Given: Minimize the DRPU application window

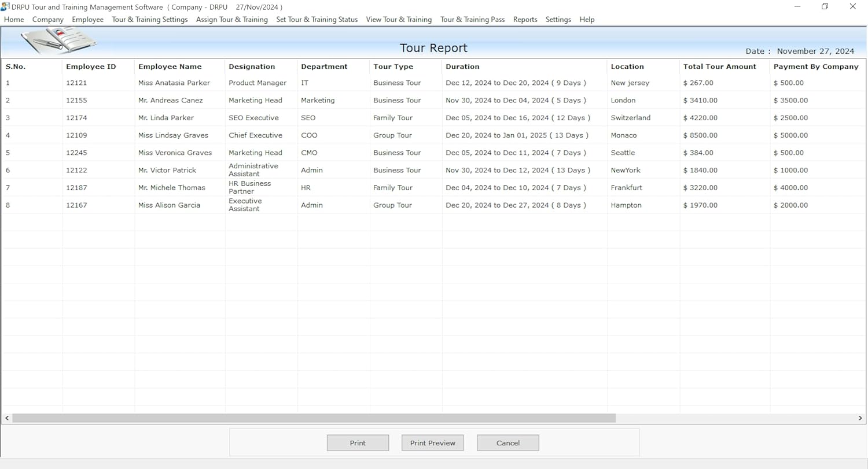Looking at the screenshot, I should pos(797,7).
